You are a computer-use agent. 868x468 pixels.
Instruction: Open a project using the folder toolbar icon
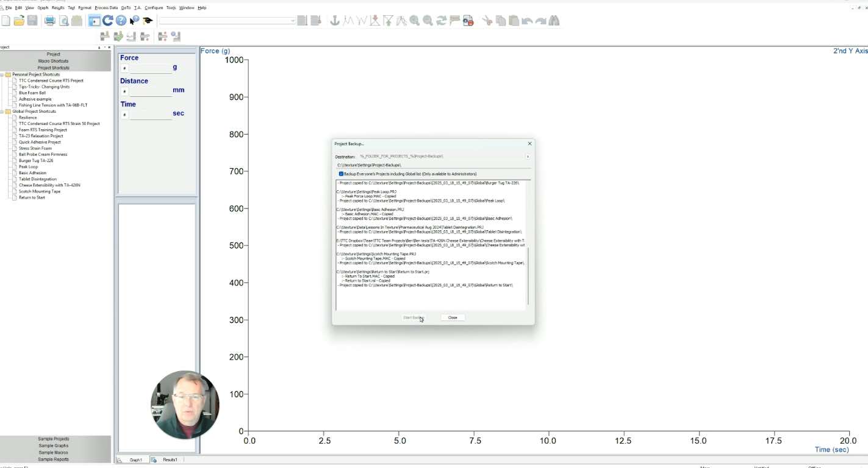coord(19,20)
